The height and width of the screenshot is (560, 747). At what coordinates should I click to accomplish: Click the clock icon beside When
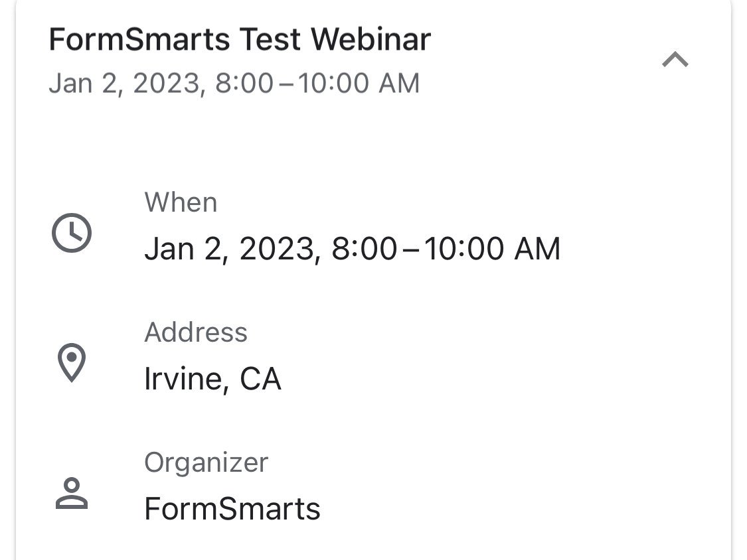(72, 233)
